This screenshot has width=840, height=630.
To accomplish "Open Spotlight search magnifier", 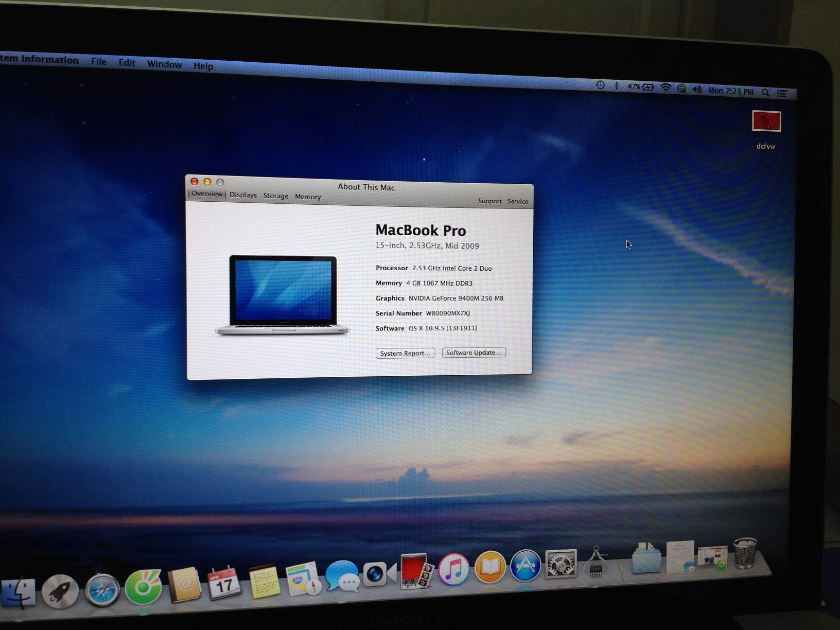I will [x=765, y=93].
